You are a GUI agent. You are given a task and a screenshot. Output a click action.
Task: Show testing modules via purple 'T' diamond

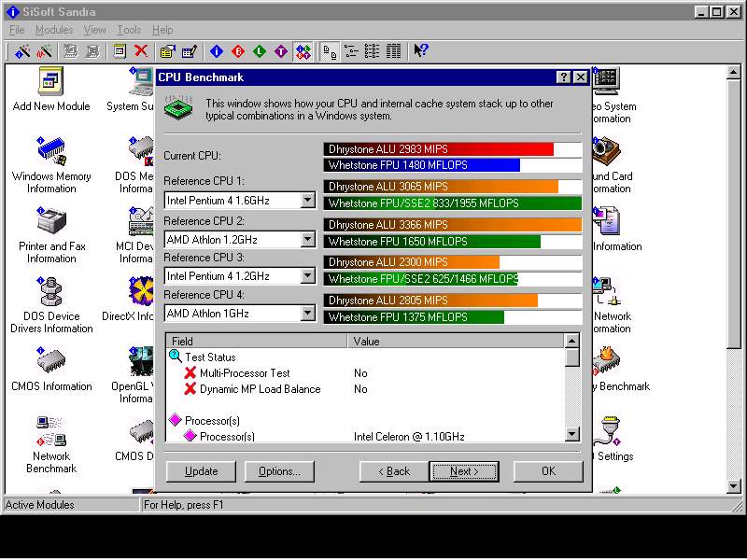[x=281, y=51]
